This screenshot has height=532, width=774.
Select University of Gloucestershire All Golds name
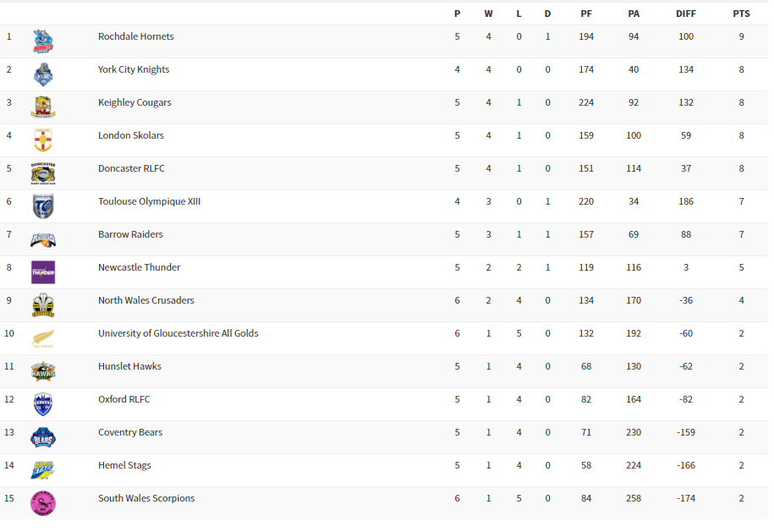tap(178, 333)
